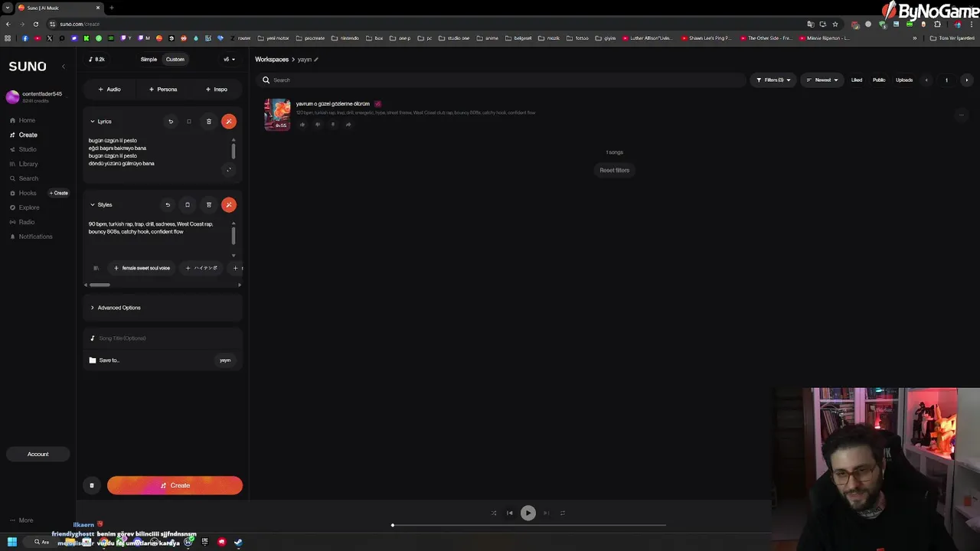980x551 pixels.
Task: Open the v6 model version dropdown
Action: [x=229, y=59]
